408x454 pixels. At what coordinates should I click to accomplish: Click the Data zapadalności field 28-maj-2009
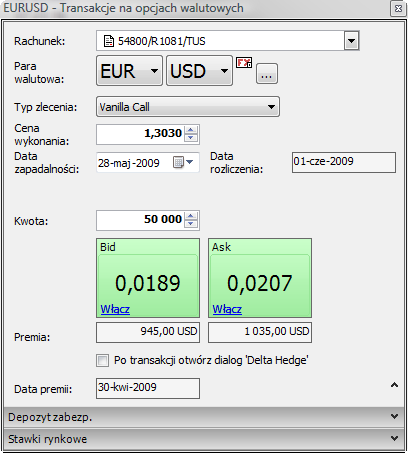(148, 163)
